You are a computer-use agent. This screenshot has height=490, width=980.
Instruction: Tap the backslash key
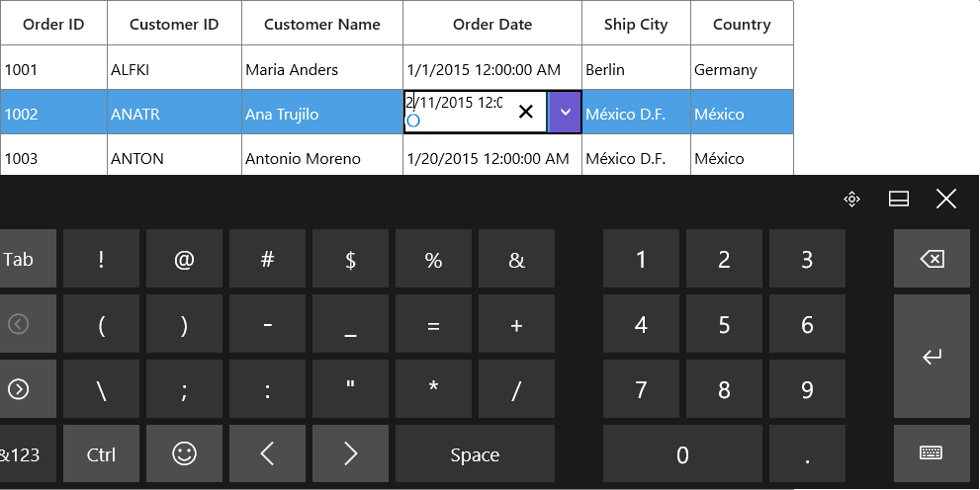coord(101,389)
